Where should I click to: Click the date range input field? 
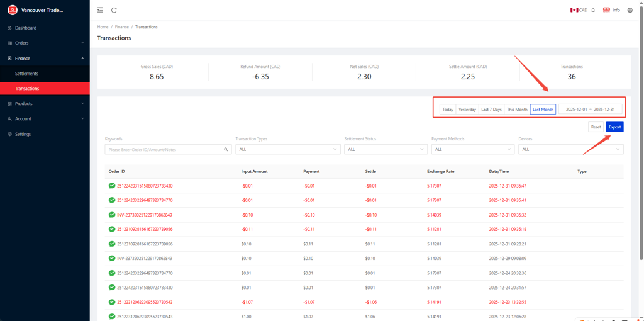[590, 110]
